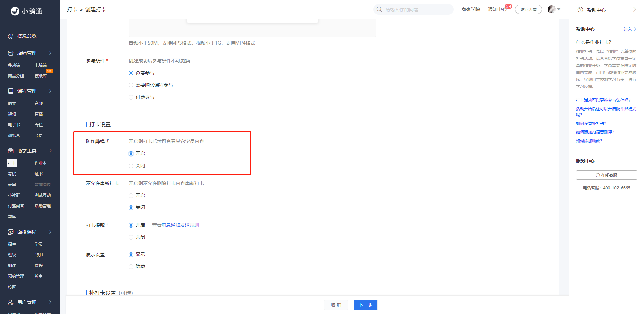The width and height of the screenshot is (644, 314).
Task: Click the 用户管理 user icon
Action: click(x=11, y=302)
